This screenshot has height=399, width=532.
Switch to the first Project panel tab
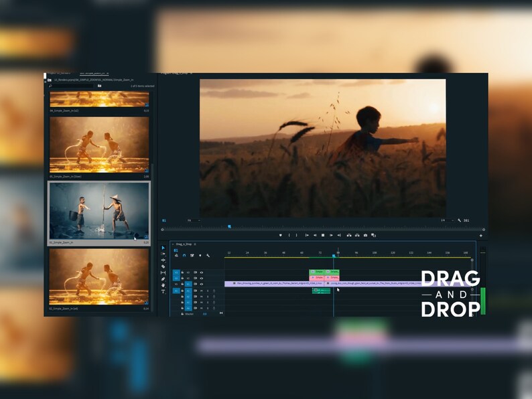click(59, 73)
